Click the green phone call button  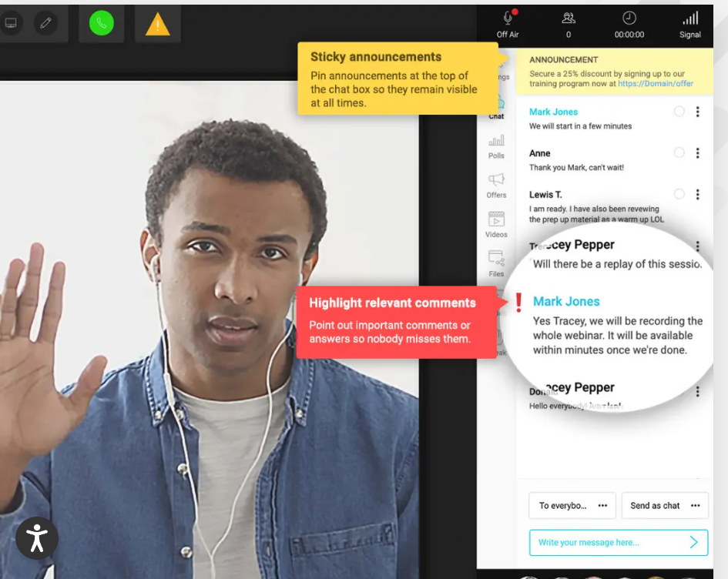tap(101, 23)
